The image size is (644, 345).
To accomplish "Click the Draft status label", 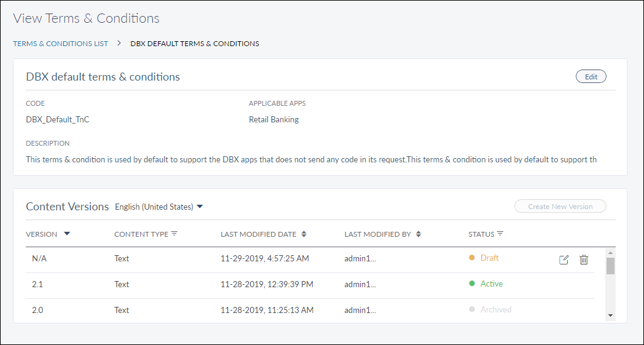I will pos(489,258).
